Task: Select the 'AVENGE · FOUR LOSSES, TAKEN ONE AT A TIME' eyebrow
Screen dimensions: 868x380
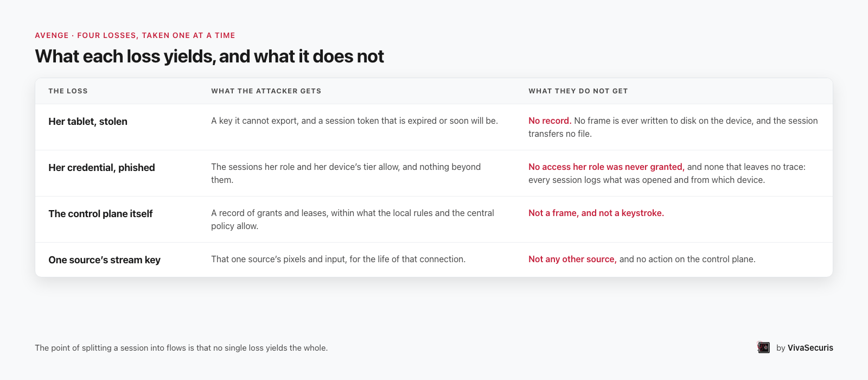Action: [x=135, y=35]
